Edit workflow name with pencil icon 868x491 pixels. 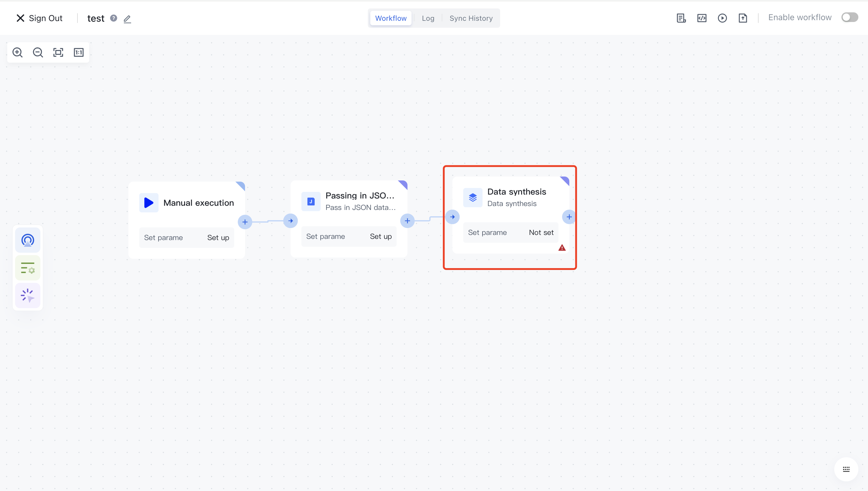point(127,19)
